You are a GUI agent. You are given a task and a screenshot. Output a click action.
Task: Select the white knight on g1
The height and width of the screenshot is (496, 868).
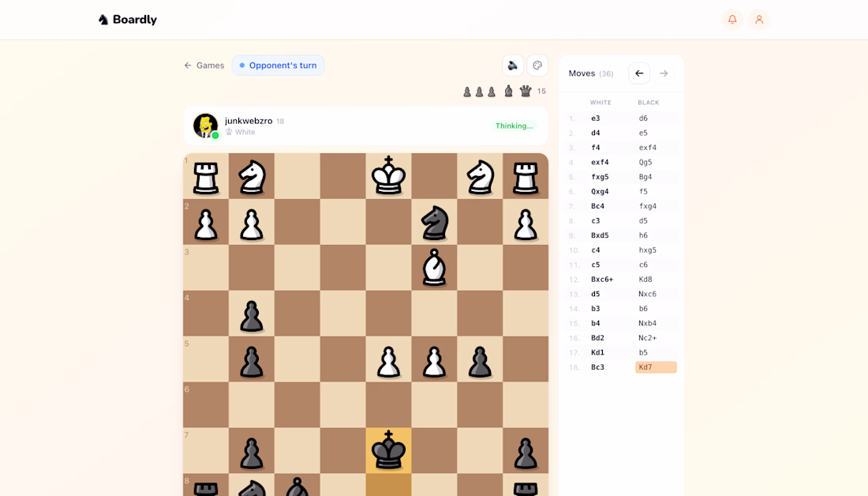pyautogui.click(x=251, y=175)
